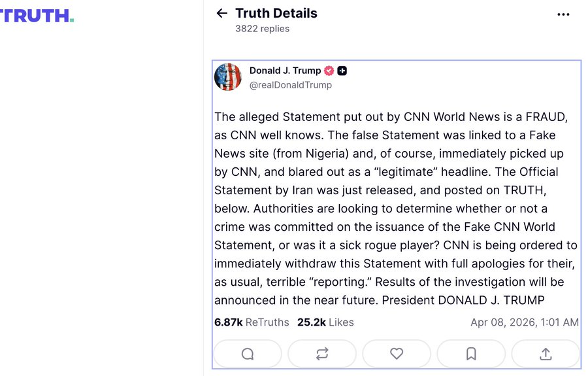This screenshot has width=588, height=376.
Task: Click the Truth Details heading
Action: 276,13
